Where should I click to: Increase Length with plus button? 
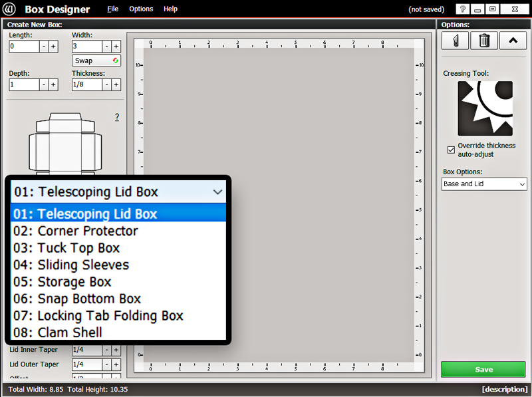[53, 47]
